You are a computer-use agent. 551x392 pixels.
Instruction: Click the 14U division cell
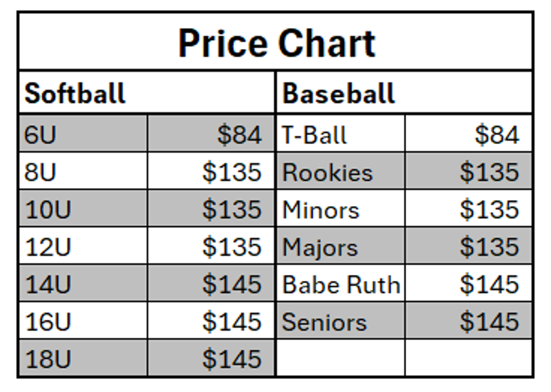click(x=83, y=283)
